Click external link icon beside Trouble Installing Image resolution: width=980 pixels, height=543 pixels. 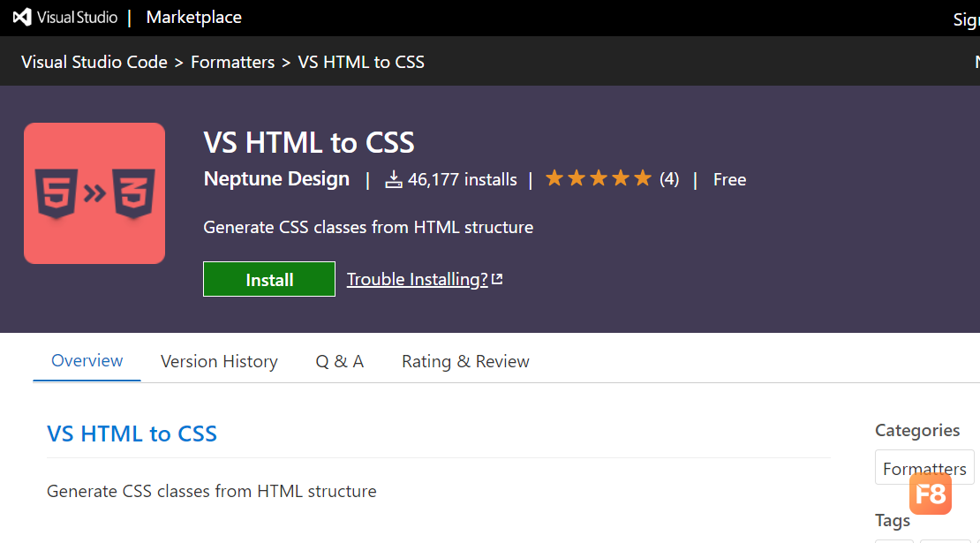click(x=497, y=279)
